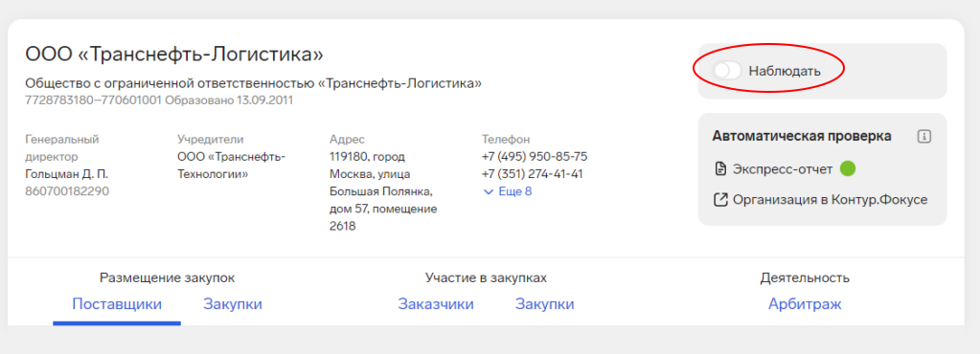Click director name Гольцман Д. П.
This screenshot has width=980, height=354.
pos(62,174)
